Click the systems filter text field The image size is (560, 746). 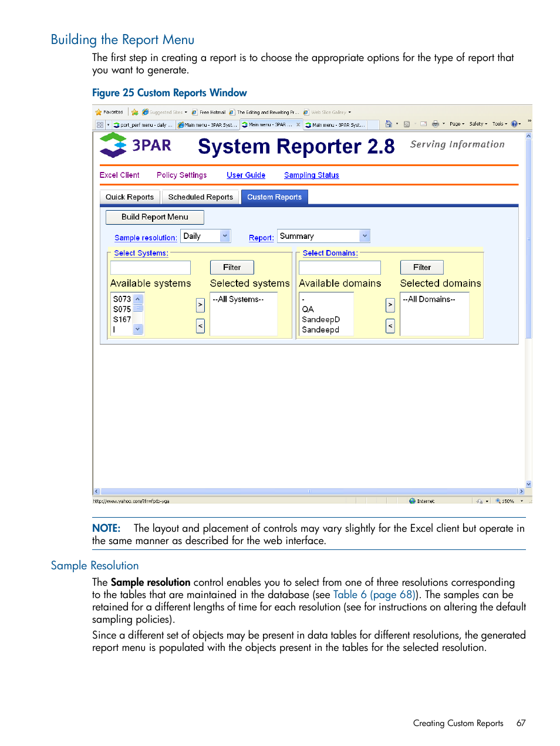150,268
